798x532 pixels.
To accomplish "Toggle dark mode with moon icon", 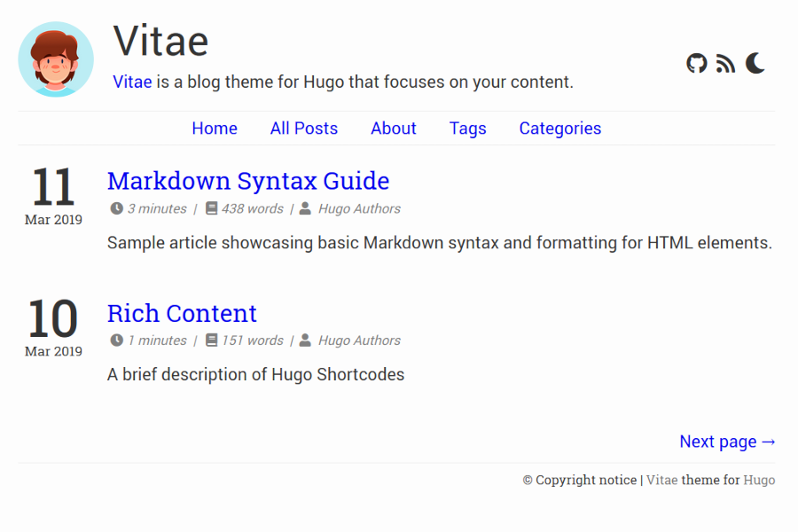I will [x=755, y=63].
